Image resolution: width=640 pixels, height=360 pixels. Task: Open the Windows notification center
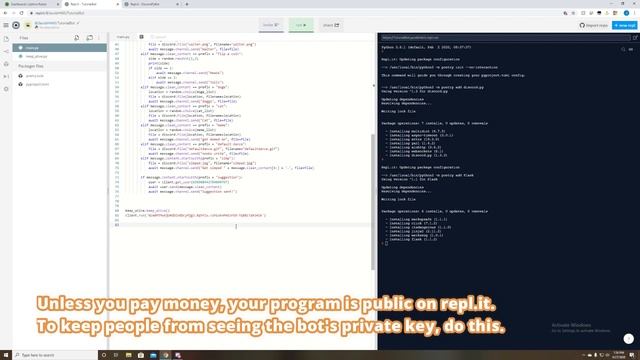[632, 355]
